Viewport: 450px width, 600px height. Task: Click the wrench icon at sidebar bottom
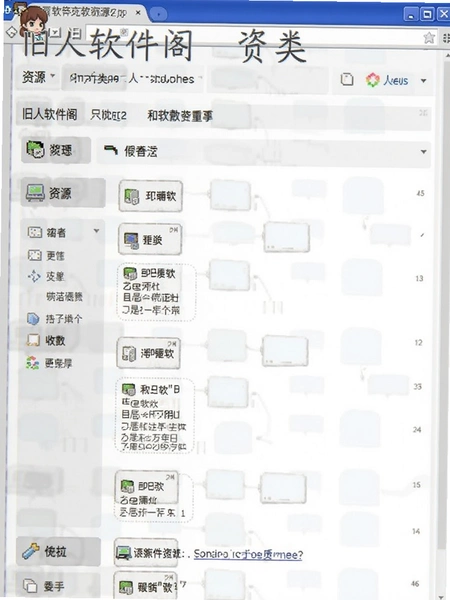31,551
